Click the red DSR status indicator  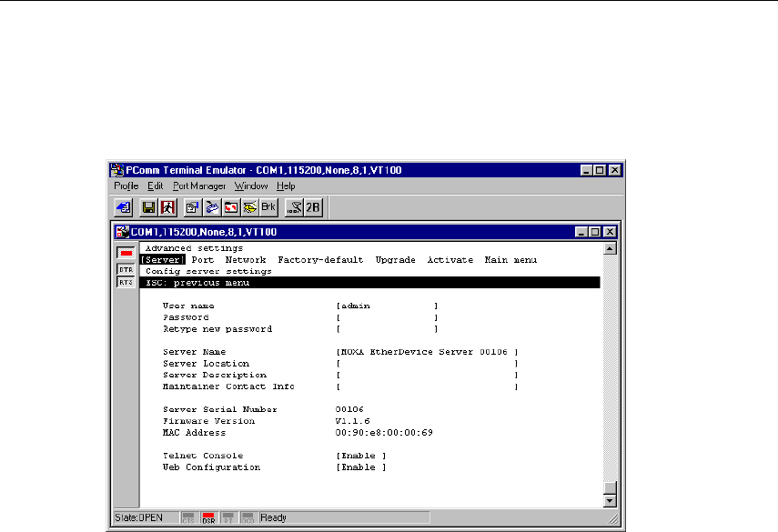click(208, 518)
